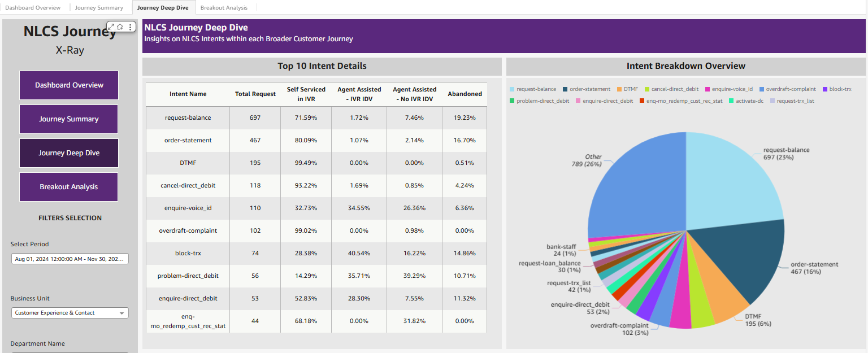Sort by the Total Request column header

click(x=255, y=94)
